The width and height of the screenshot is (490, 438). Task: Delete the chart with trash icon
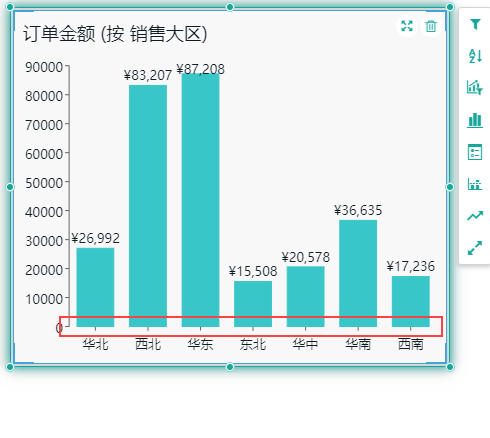[x=431, y=26]
